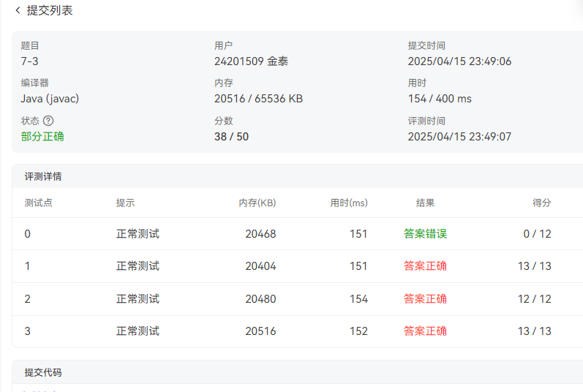Click the 评测详情 section header

point(43,176)
